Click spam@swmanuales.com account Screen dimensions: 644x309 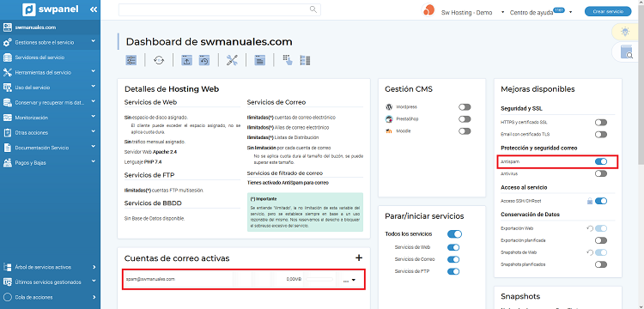point(151,279)
